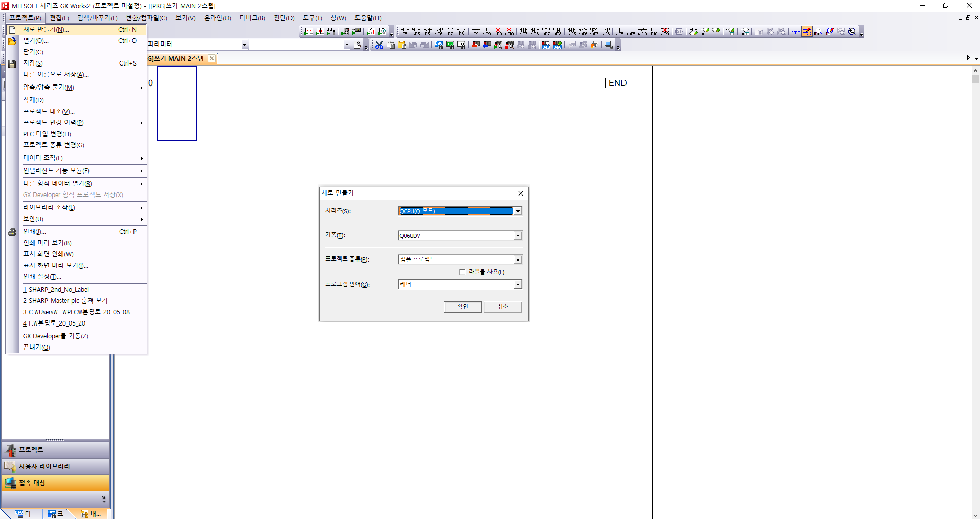
Task: Click the cut scissors icon
Action: 379,45
